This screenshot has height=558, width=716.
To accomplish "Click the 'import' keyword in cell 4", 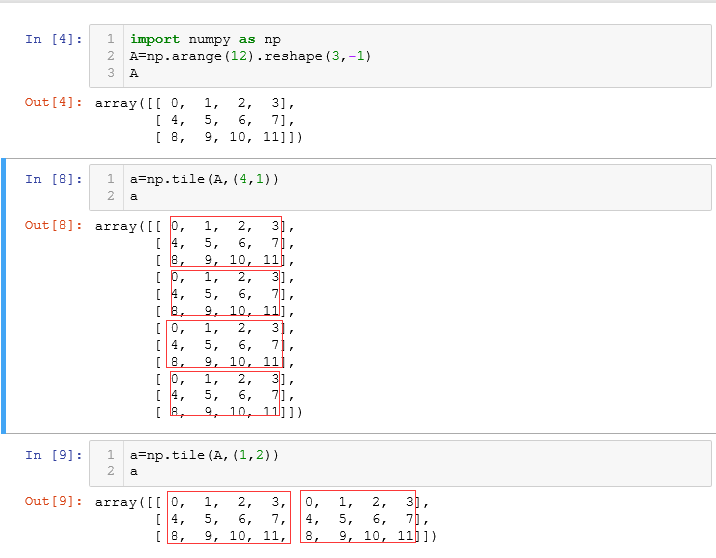I will (x=155, y=40).
